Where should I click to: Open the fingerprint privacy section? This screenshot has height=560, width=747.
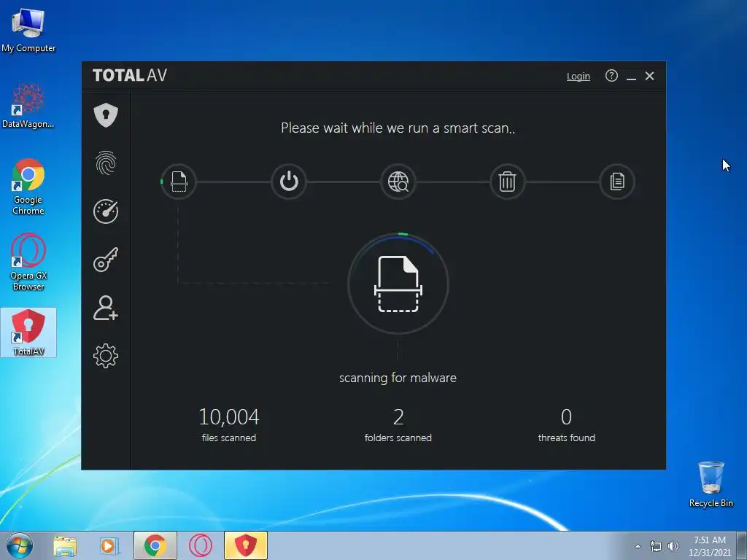point(106,163)
